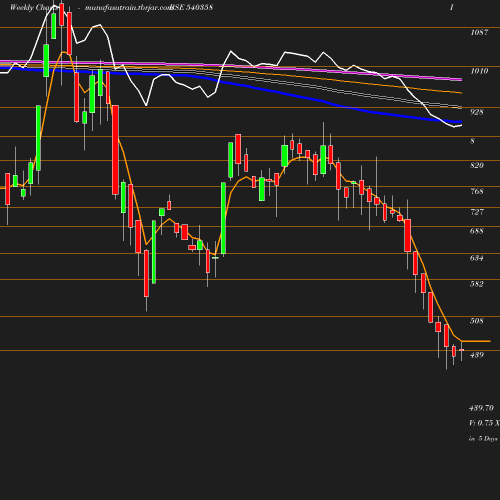Select the 1010 price level label

coord(479,71)
